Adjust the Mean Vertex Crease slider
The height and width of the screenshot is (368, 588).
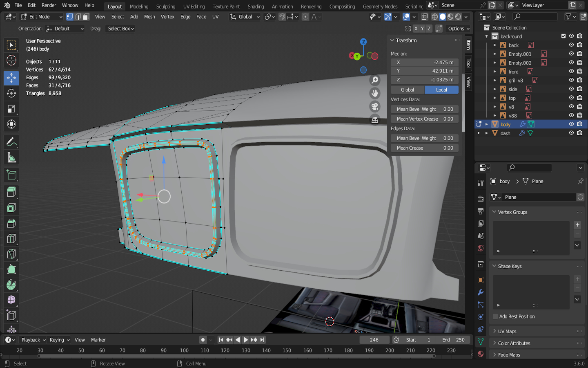point(425,119)
